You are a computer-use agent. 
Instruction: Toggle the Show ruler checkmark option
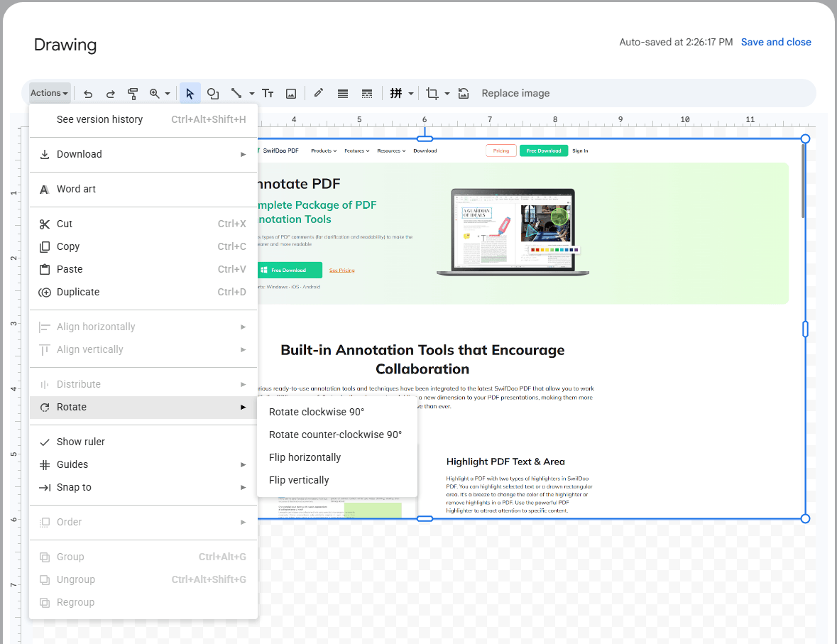(x=143, y=442)
